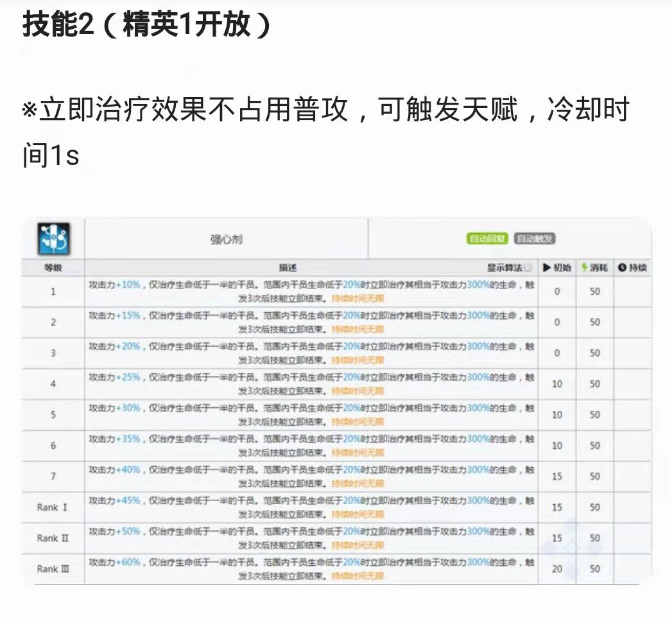Select the Rank III row label
The height and width of the screenshot is (623, 672).
53,569
